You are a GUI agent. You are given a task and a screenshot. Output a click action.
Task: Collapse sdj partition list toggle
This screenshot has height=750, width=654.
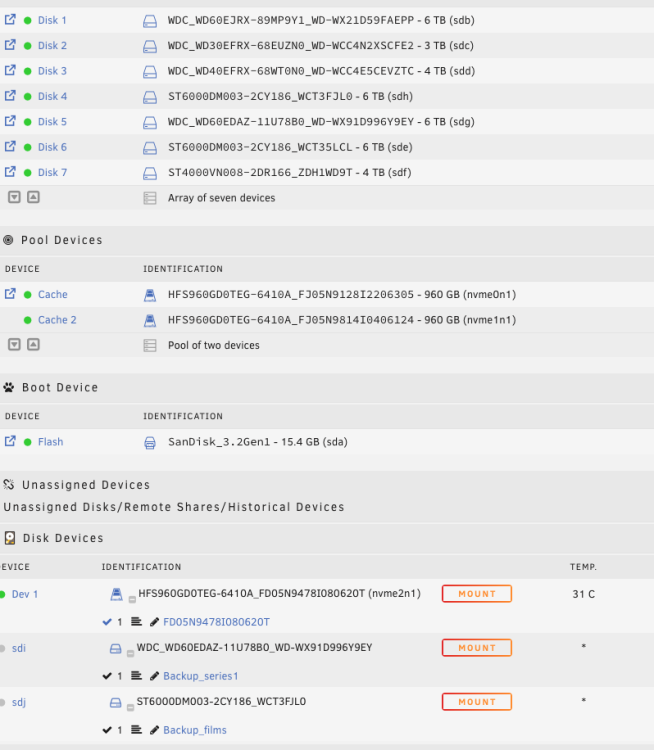point(130,707)
